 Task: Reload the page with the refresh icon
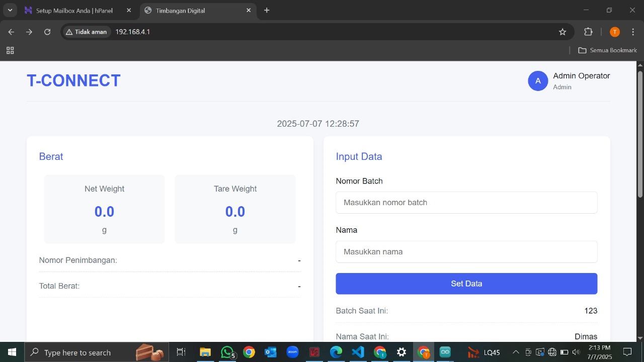pyautogui.click(x=47, y=32)
